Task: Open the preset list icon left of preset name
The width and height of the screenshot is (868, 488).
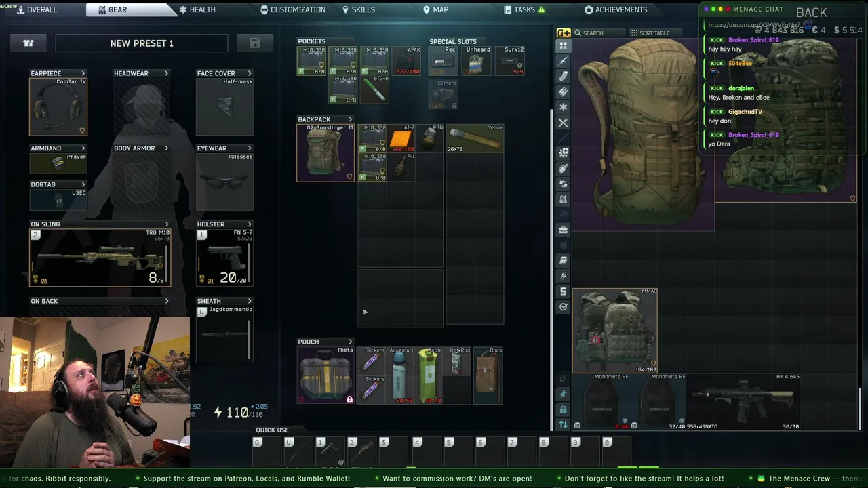Action: pos(28,43)
